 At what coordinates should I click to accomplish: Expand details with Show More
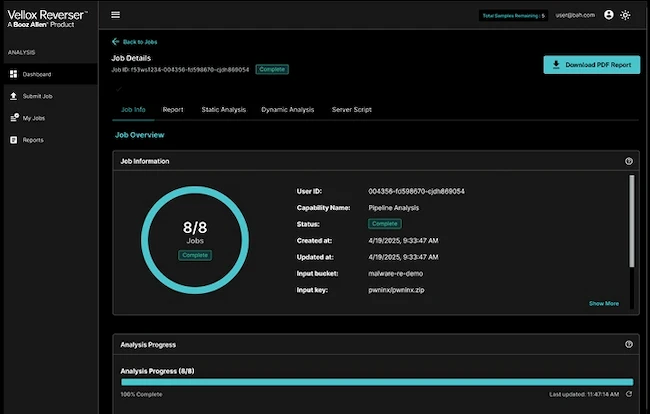coord(603,303)
